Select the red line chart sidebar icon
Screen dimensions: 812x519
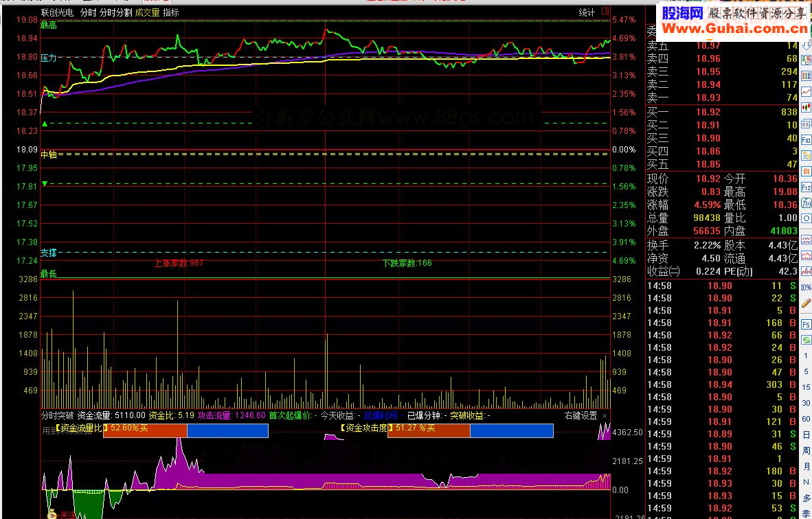click(806, 91)
